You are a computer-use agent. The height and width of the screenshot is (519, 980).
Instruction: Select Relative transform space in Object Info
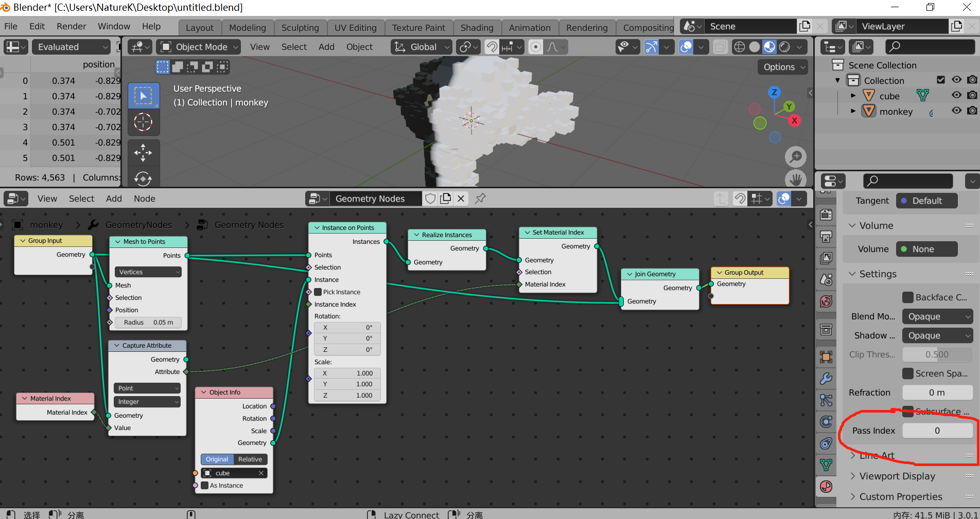[x=250, y=459]
